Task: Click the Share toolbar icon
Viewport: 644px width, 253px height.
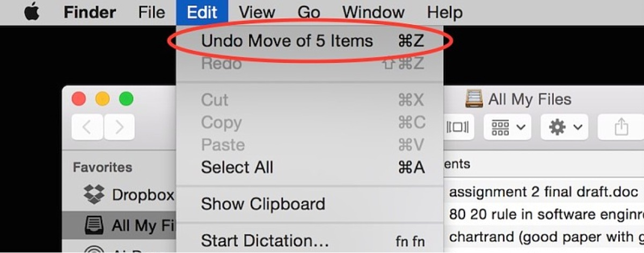Action: (621, 127)
